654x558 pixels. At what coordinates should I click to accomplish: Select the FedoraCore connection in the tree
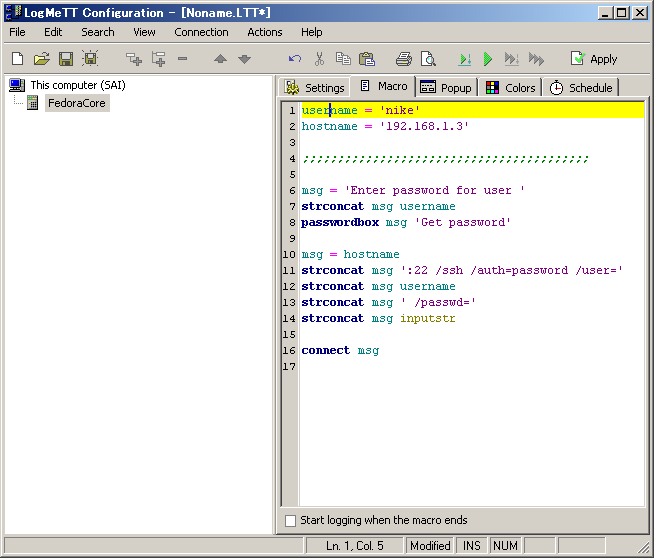click(x=77, y=103)
